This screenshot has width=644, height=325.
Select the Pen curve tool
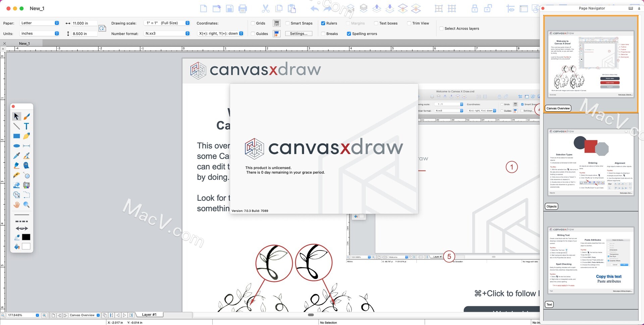click(x=26, y=136)
